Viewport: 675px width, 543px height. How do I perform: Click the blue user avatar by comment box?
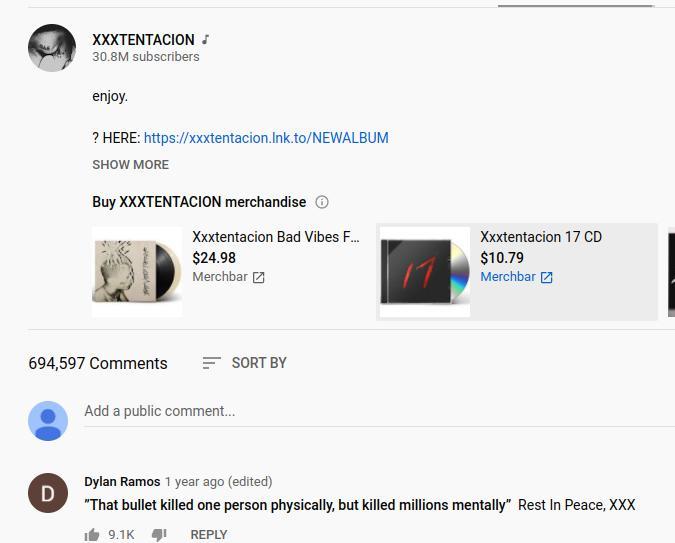tap(48, 421)
